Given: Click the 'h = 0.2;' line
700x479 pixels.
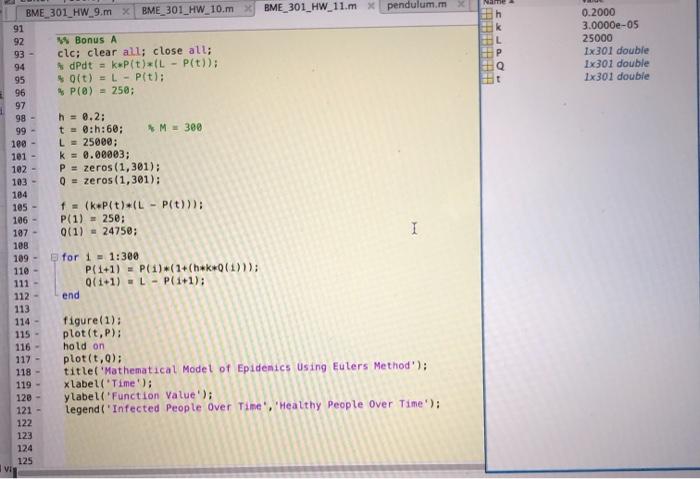Looking at the screenshot, I should tap(81, 117).
